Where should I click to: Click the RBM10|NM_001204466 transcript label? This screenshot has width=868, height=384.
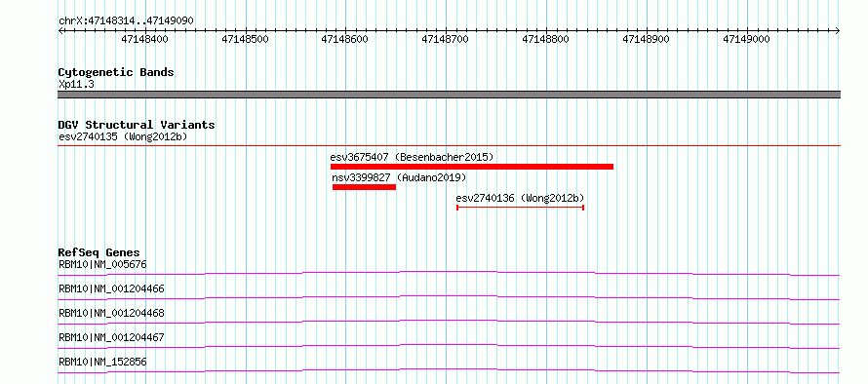[x=111, y=288]
